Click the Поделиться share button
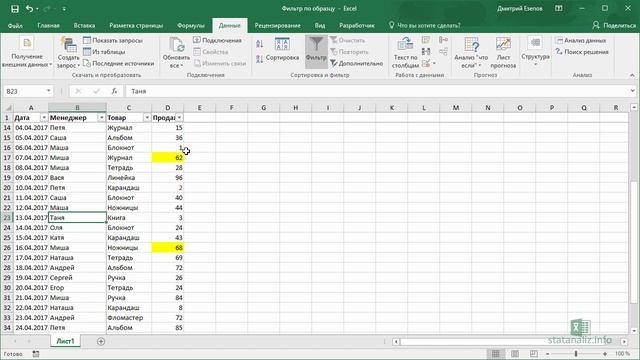The width and height of the screenshot is (640, 360). tap(614, 25)
